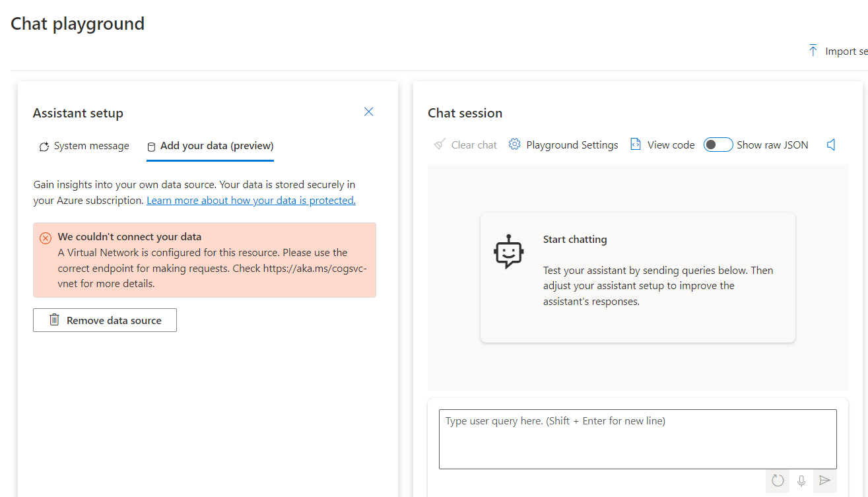868x497 pixels.
Task: Open the data protection learn more link
Action: 251,201
